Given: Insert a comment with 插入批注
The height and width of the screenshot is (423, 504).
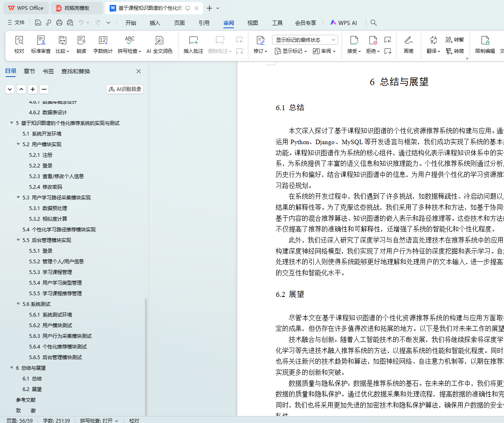Looking at the screenshot, I should click(193, 45).
